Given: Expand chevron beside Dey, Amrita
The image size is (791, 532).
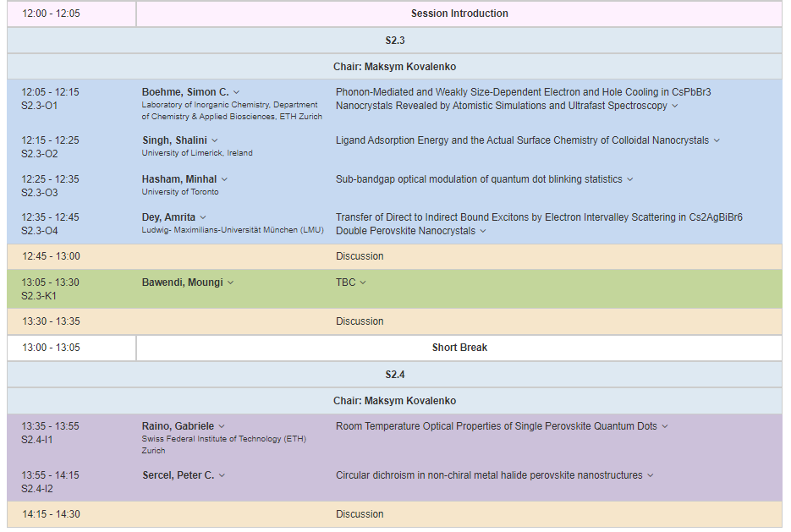Looking at the screenshot, I should [x=203, y=217].
